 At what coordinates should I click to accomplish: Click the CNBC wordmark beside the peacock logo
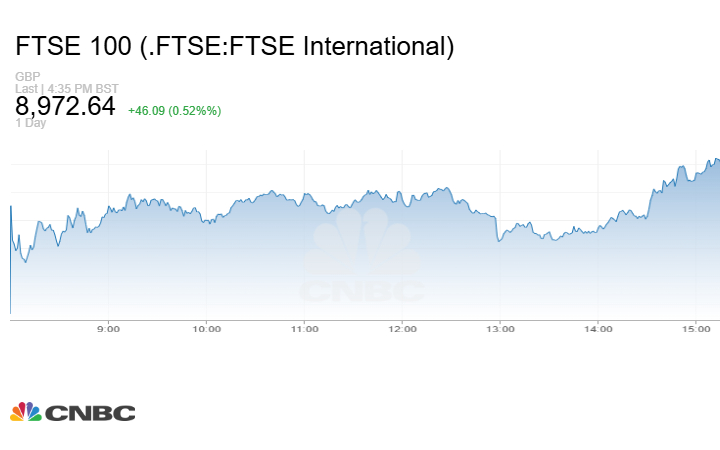[x=90, y=413]
